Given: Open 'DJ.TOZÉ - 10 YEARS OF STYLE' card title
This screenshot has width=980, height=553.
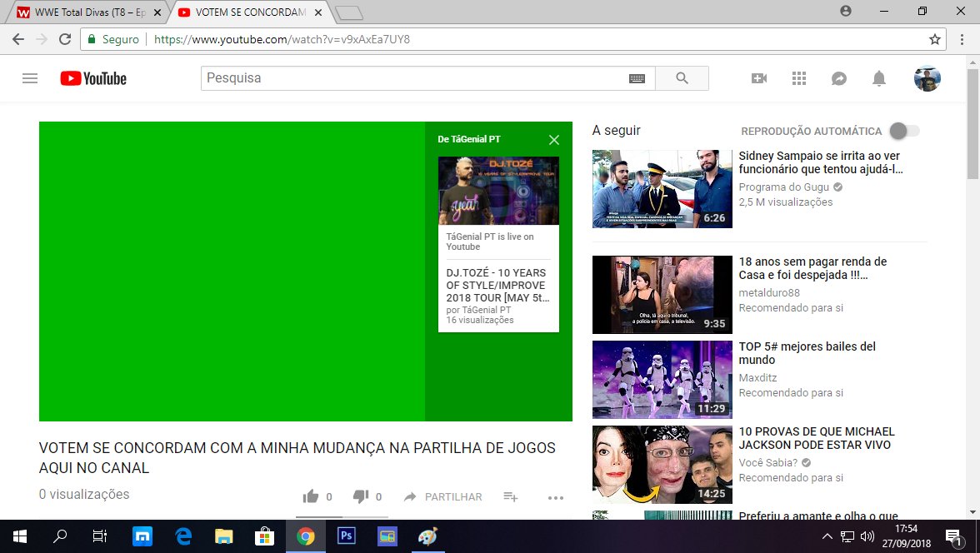Looking at the screenshot, I should click(497, 285).
